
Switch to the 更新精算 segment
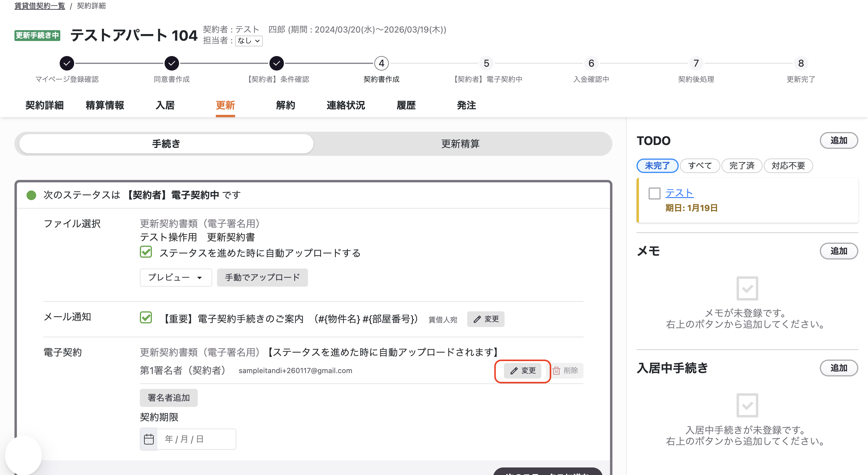460,144
